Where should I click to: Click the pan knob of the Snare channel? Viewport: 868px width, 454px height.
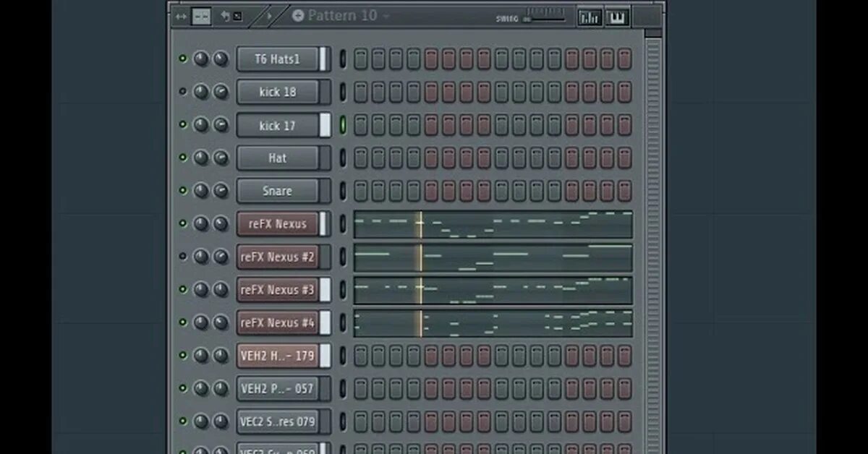[x=201, y=191]
